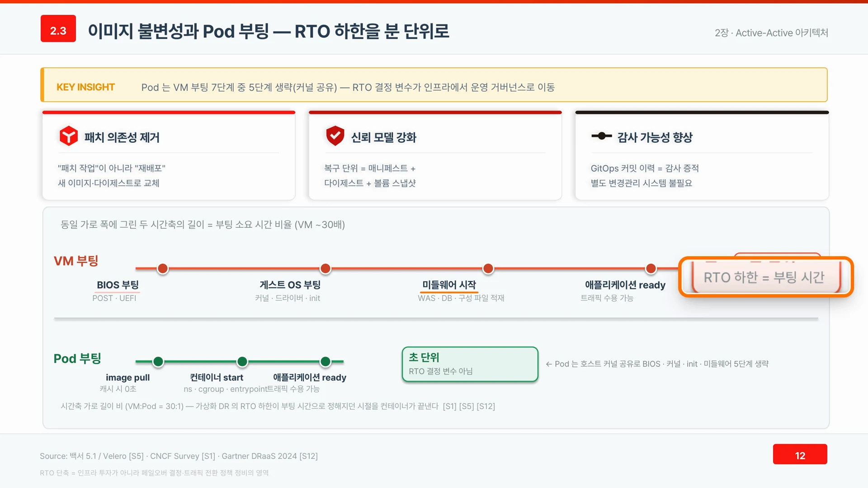Screen dimensions: 868x488
Task: Click the image pull stage label
Action: pos(127,377)
